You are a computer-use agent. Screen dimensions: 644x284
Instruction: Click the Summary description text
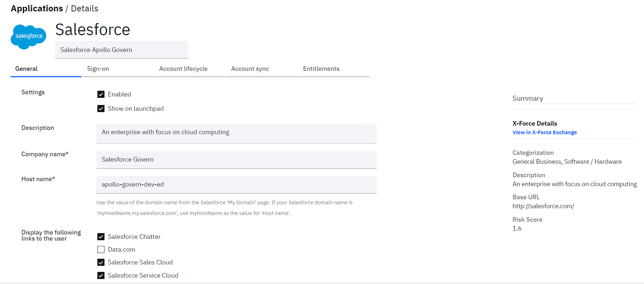point(575,184)
